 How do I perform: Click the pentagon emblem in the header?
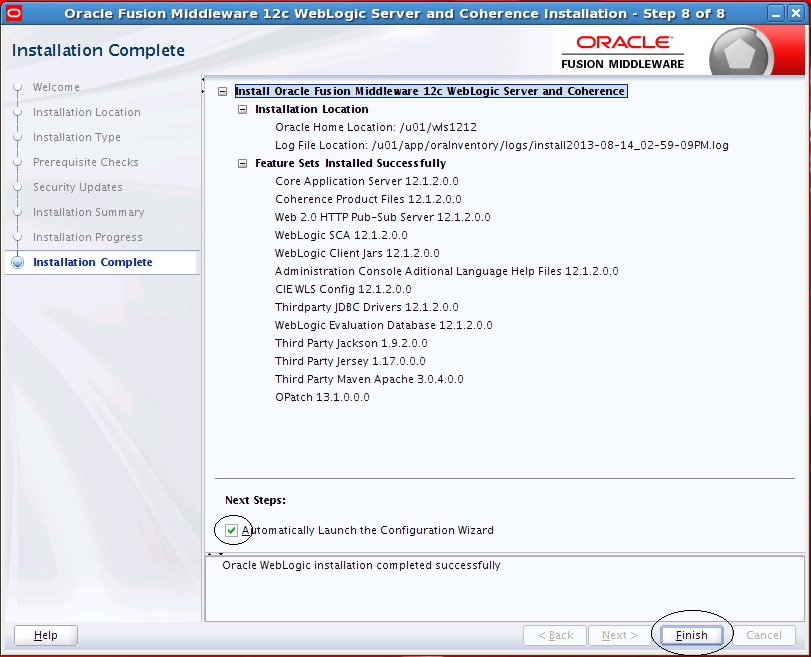tap(740, 53)
